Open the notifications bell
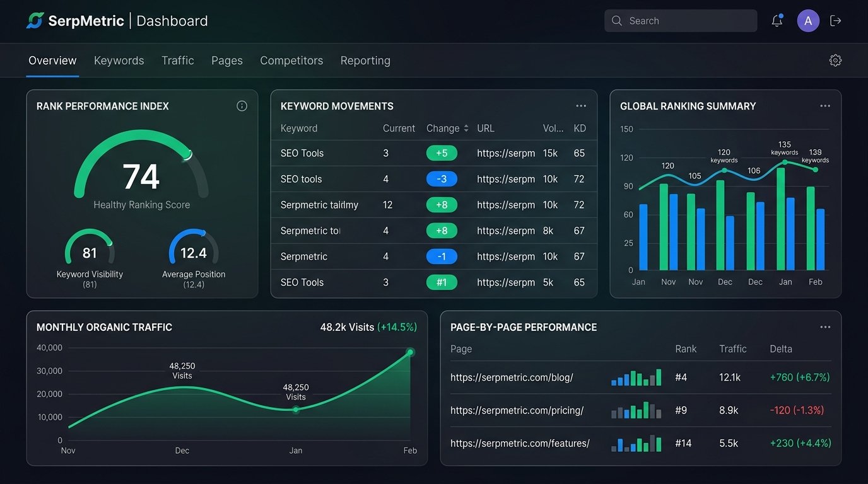The image size is (868, 484). (x=777, y=21)
